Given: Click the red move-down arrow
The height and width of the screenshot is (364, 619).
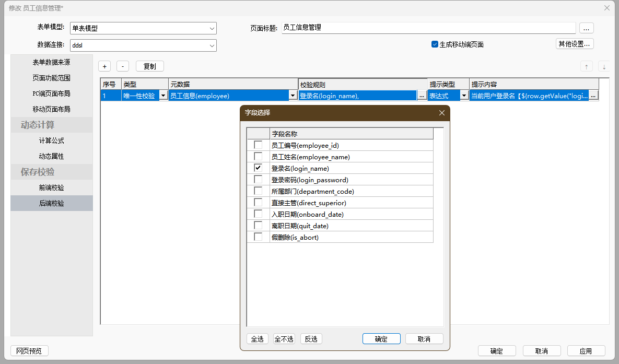Looking at the screenshot, I should pyautogui.click(x=604, y=66).
